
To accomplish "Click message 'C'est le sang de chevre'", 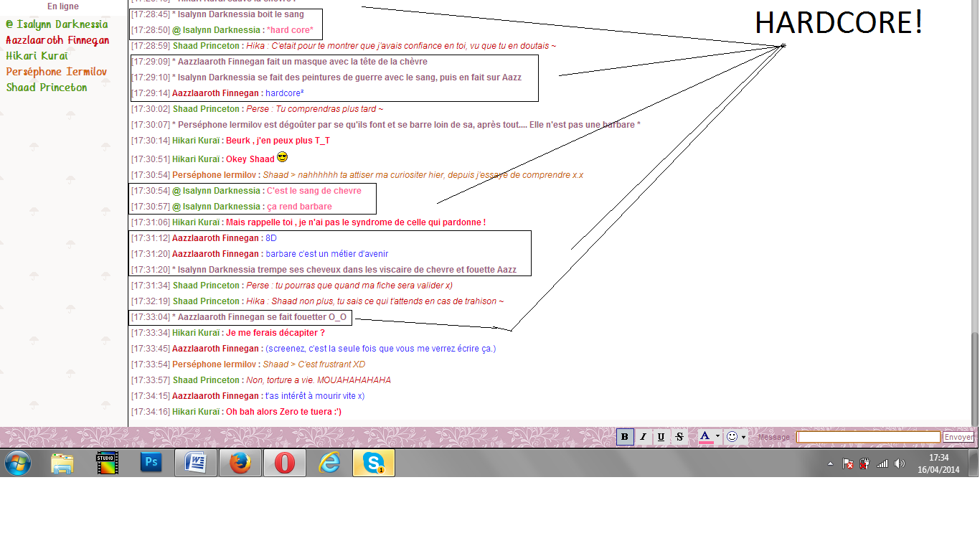I will coord(314,191).
